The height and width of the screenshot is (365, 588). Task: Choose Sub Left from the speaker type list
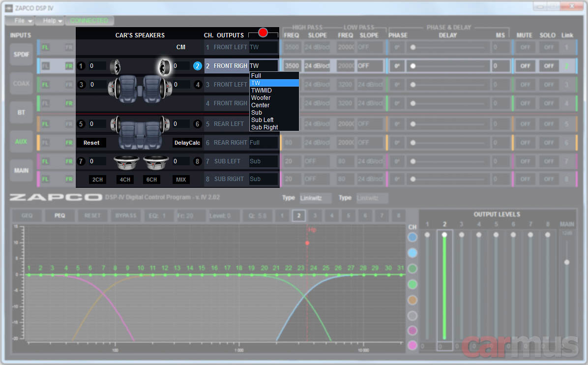tap(274, 120)
